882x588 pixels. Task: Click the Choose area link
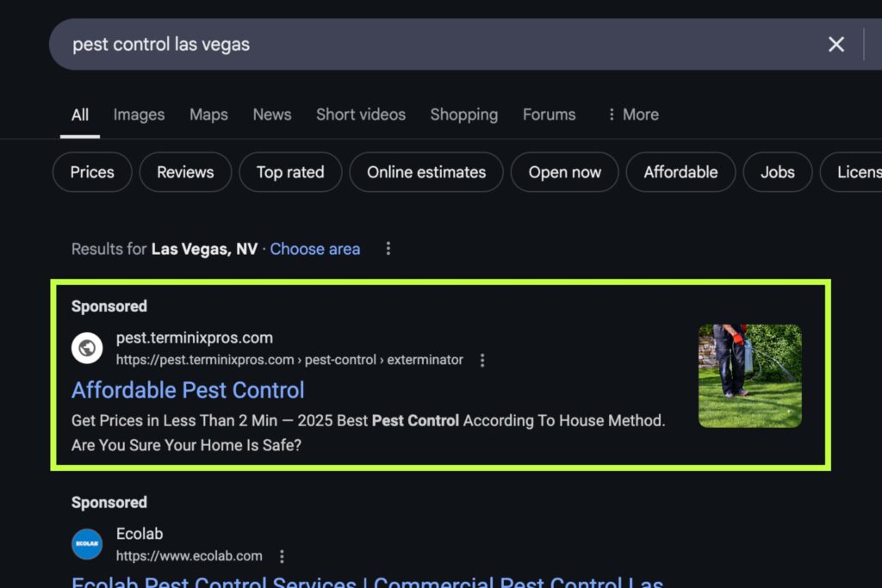point(314,249)
